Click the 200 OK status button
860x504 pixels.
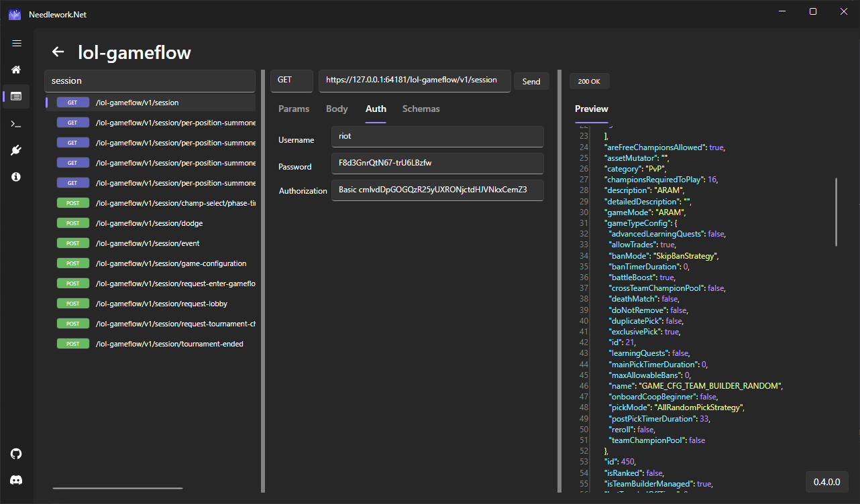(x=589, y=81)
